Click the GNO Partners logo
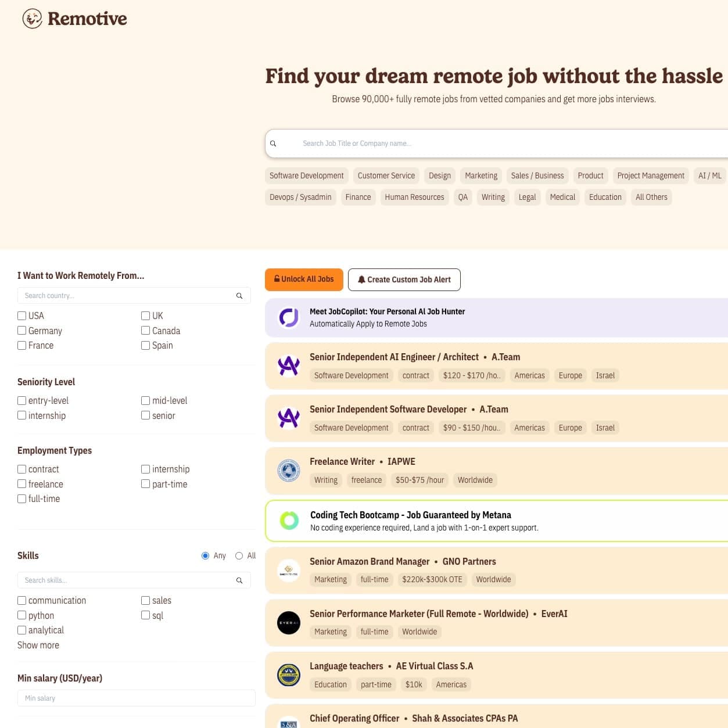 [289, 570]
